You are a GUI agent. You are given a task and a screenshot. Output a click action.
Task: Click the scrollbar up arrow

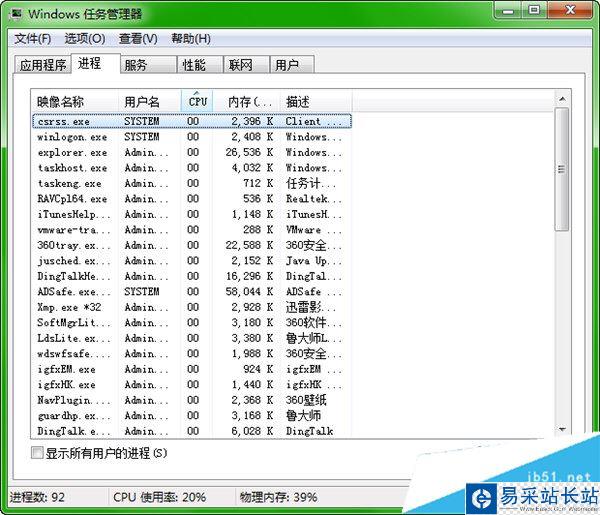(x=562, y=99)
